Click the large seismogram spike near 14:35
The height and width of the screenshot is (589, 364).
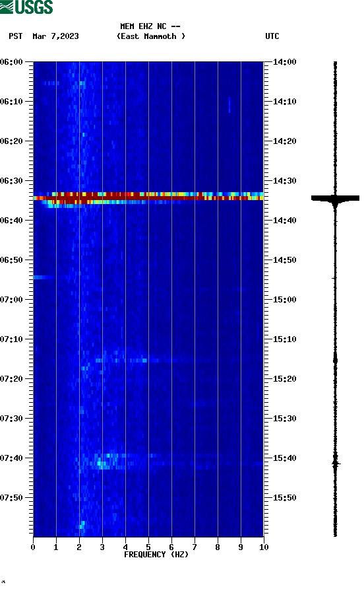point(336,198)
